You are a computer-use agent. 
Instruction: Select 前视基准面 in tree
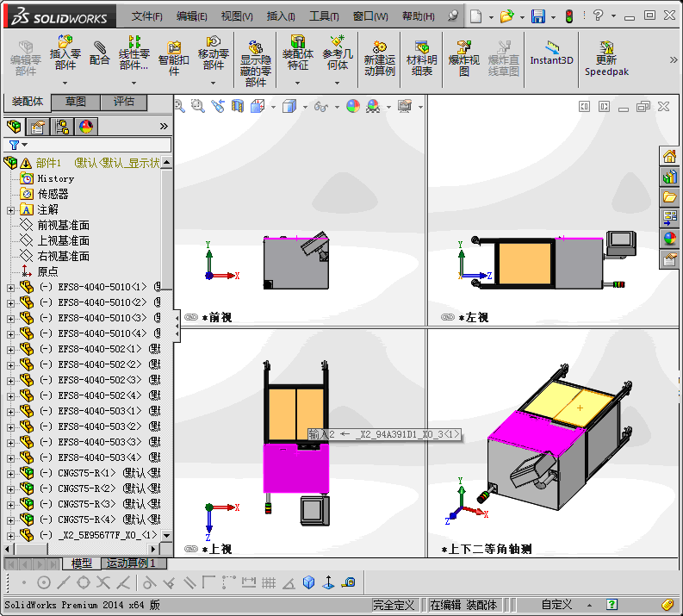tap(63, 225)
